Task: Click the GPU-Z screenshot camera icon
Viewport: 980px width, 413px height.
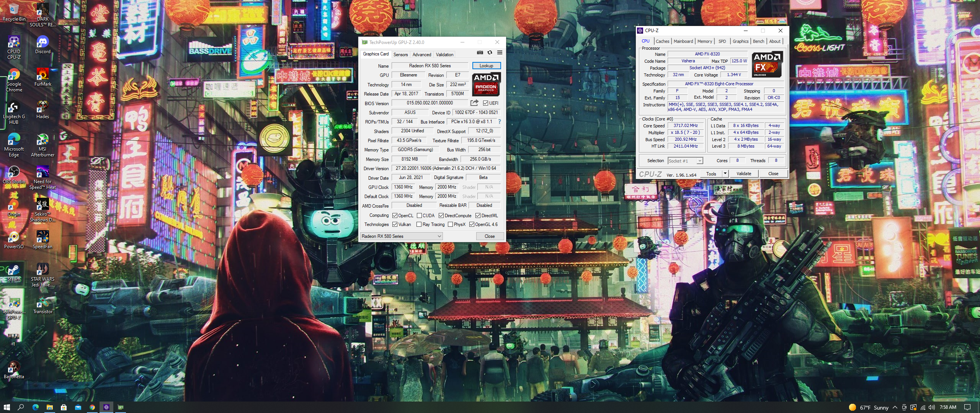Action: coord(480,53)
